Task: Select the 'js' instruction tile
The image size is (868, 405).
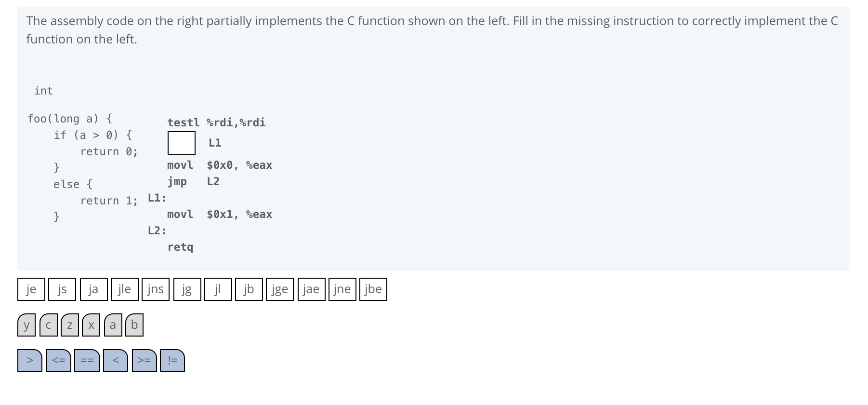Action: pos(62,289)
